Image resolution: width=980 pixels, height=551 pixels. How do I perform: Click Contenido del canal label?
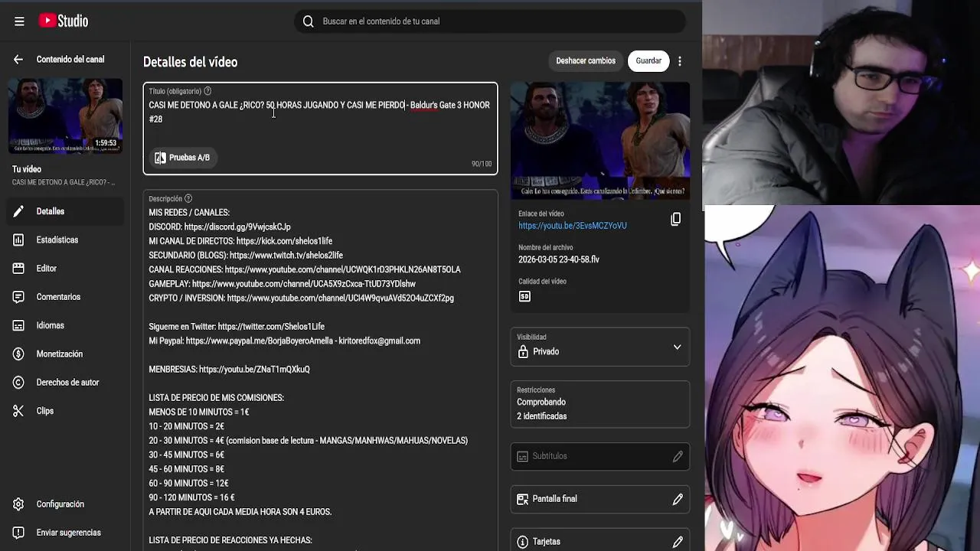[x=70, y=60]
